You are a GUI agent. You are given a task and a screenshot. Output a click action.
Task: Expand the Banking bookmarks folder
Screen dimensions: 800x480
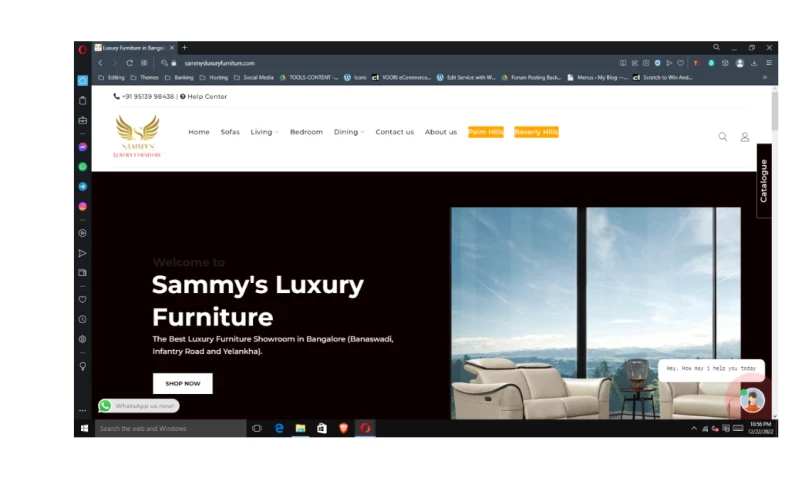[x=179, y=78]
